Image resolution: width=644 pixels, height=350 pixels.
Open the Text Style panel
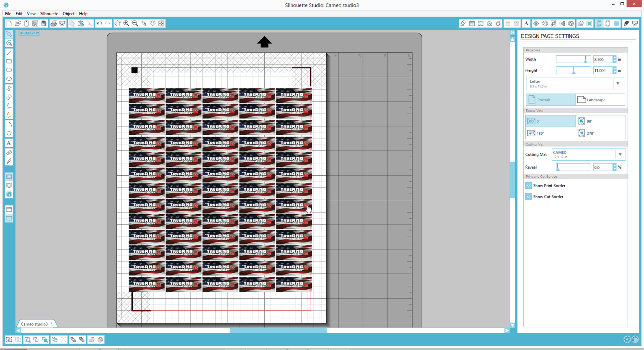pyautogui.click(x=526, y=23)
